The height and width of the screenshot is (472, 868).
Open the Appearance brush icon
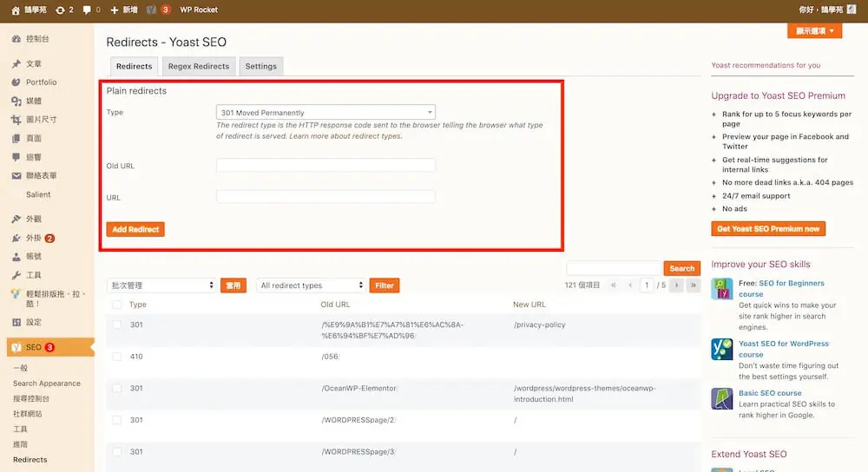click(x=16, y=220)
